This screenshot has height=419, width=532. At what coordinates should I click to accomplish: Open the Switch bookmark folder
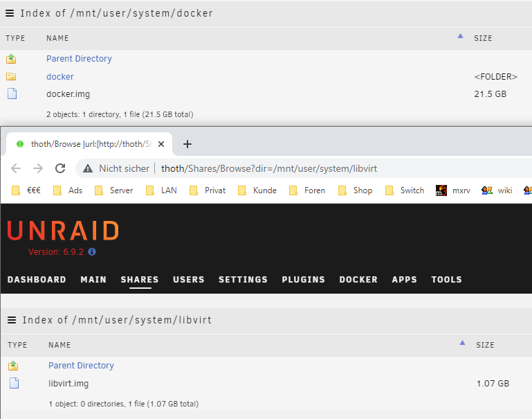point(405,190)
